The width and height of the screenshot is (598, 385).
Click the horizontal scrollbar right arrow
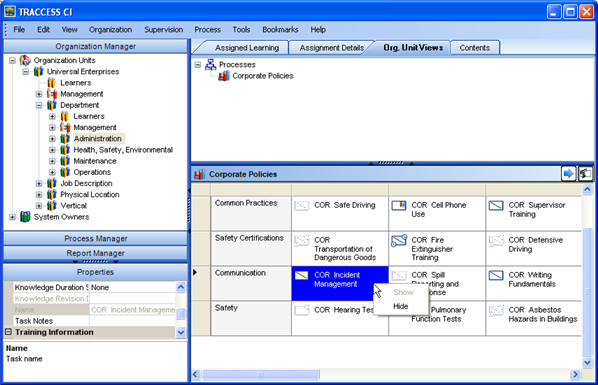click(x=575, y=375)
